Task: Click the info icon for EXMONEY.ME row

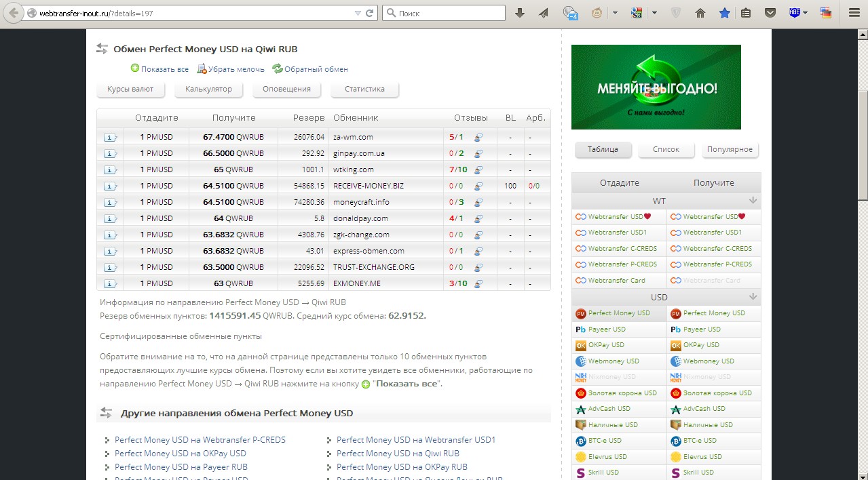Action: tap(110, 283)
